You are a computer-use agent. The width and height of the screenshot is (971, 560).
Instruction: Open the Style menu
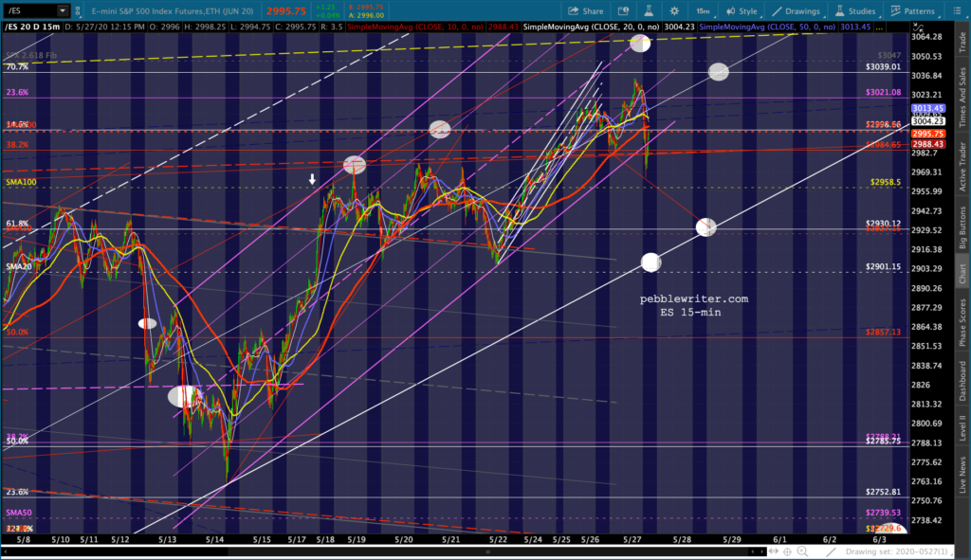pos(742,11)
